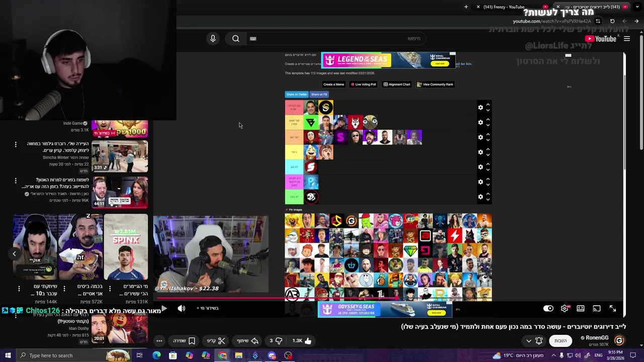
Task: Open File Explorer from taskbar
Action: [238, 355]
